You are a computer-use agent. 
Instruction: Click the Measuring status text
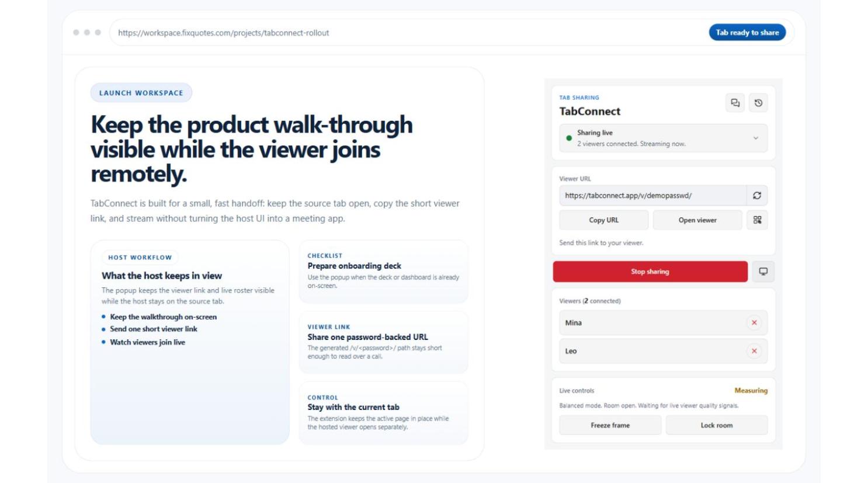tap(751, 391)
